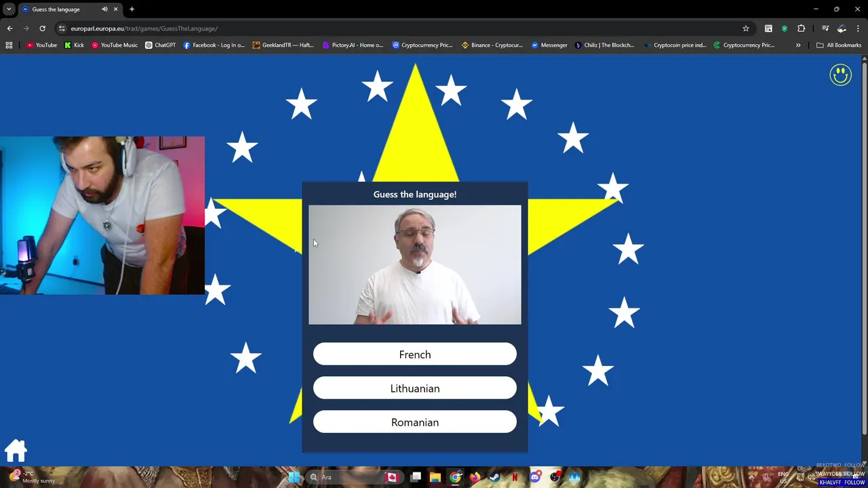
Task: Open a new browser tab
Action: (132, 9)
